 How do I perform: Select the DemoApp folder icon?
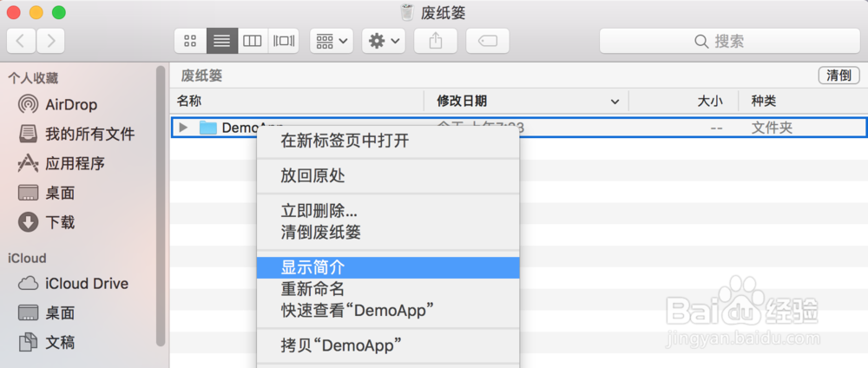coord(207,128)
